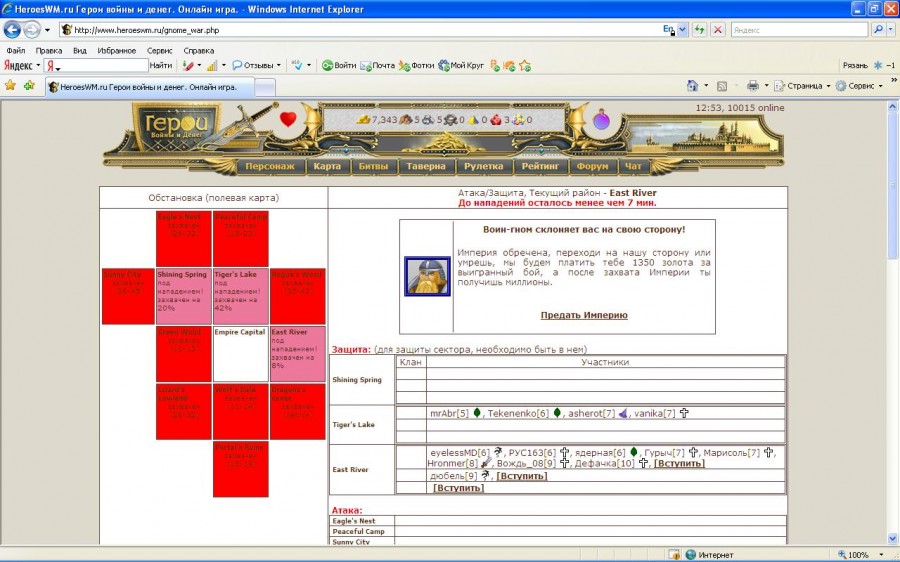Viewport: 900px width, 562px height.
Task: Stop loading with the red X icon
Action: point(717,30)
